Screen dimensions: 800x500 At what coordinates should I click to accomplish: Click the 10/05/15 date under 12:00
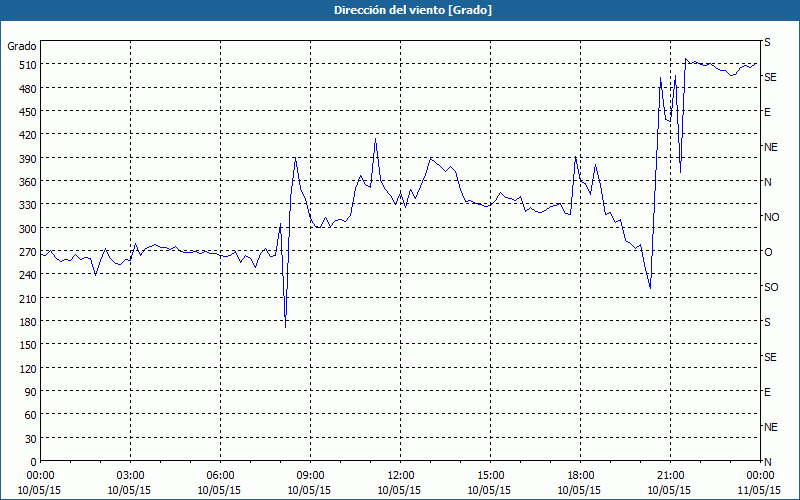(x=399, y=491)
